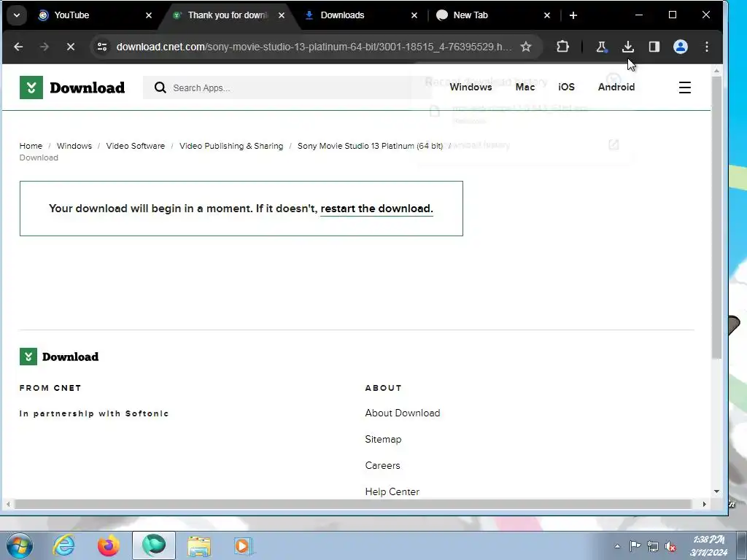Show hidden system tray icons
Screen dimensions: 747x560
point(617,546)
